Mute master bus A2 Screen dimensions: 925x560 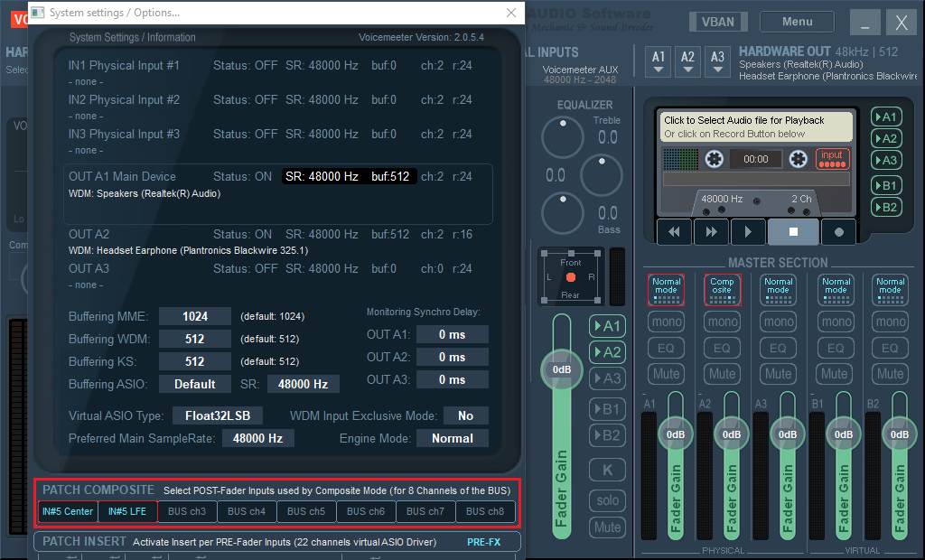click(x=722, y=374)
